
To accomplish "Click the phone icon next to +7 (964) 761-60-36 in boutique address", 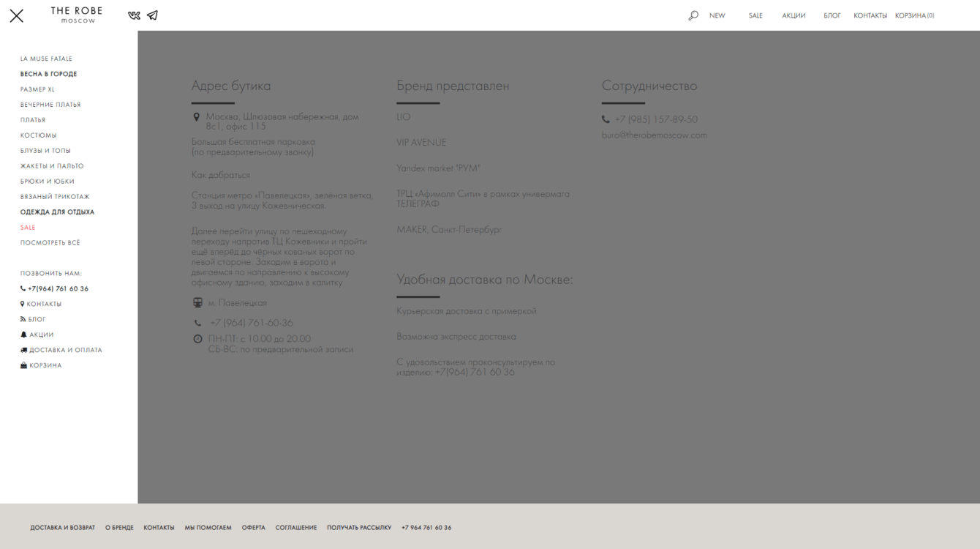I will point(197,323).
